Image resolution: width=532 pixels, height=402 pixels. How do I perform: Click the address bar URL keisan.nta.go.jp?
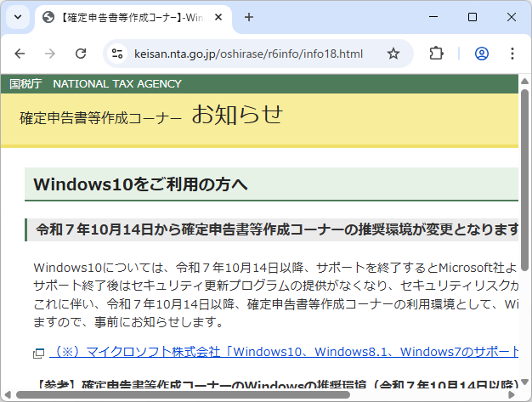click(x=248, y=54)
